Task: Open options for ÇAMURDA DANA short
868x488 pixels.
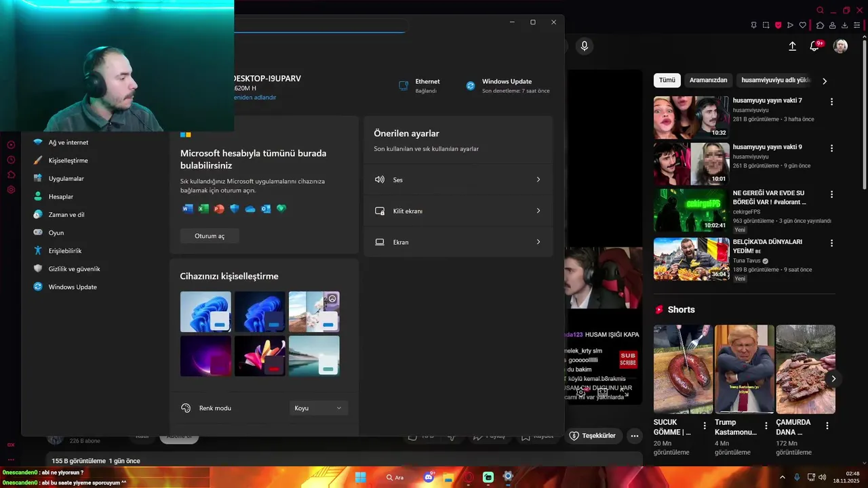Action: 827,426
